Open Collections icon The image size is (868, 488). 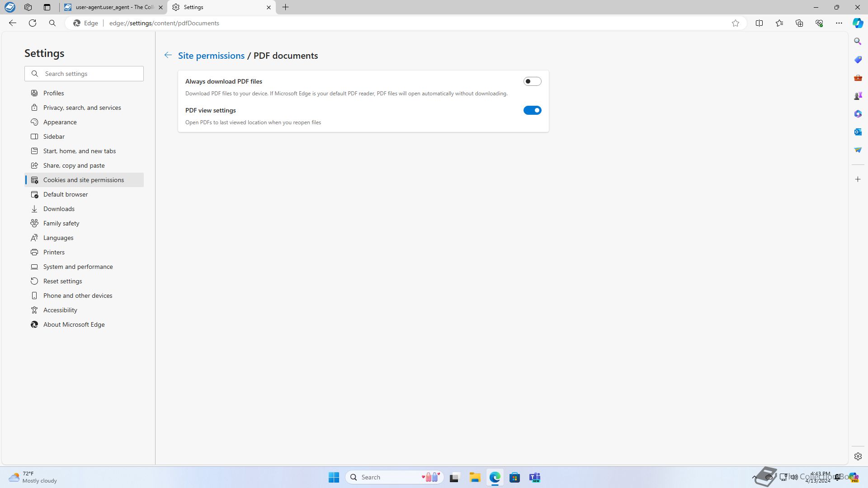click(x=799, y=23)
